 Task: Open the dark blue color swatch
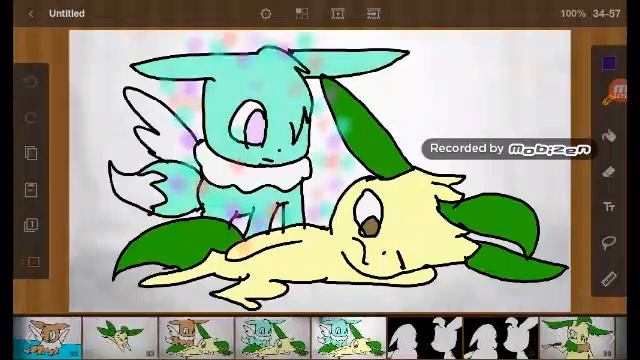click(609, 63)
